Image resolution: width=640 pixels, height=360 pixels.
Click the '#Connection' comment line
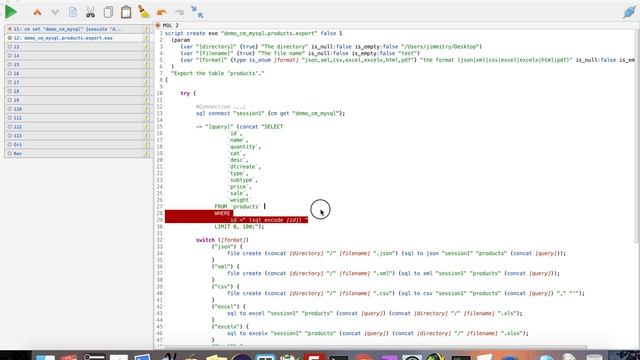(221, 107)
